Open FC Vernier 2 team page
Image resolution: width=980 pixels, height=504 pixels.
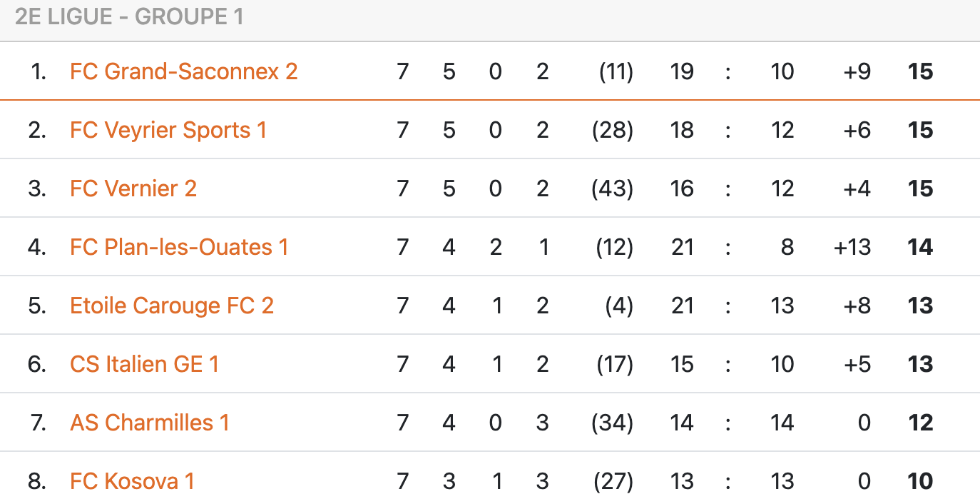pos(133,188)
